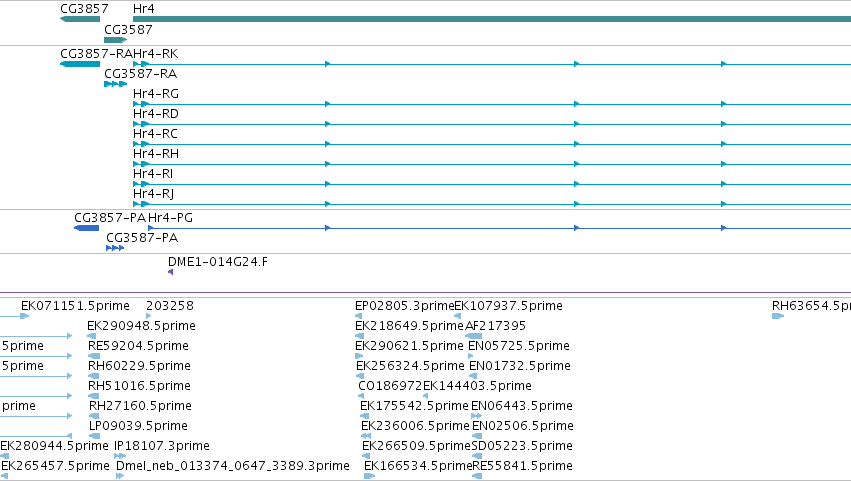Open the EK256324.5prime EST label
This screenshot has width=851, height=481.
[410, 366]
